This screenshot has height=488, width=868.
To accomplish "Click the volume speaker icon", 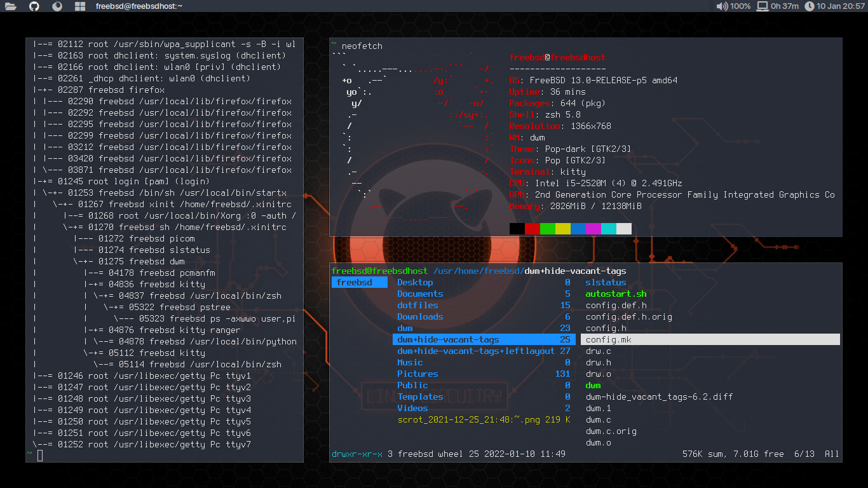I will click(x=722, y=6).
